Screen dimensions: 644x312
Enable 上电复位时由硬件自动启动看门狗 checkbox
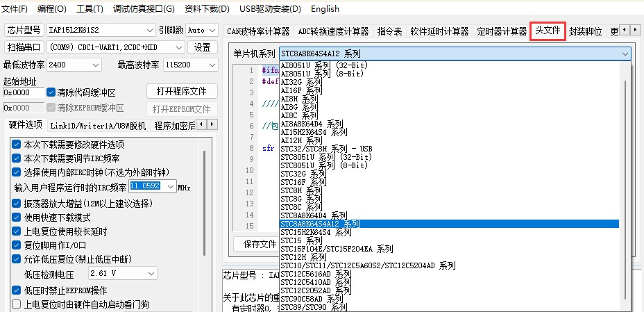[x=16, y=304]
